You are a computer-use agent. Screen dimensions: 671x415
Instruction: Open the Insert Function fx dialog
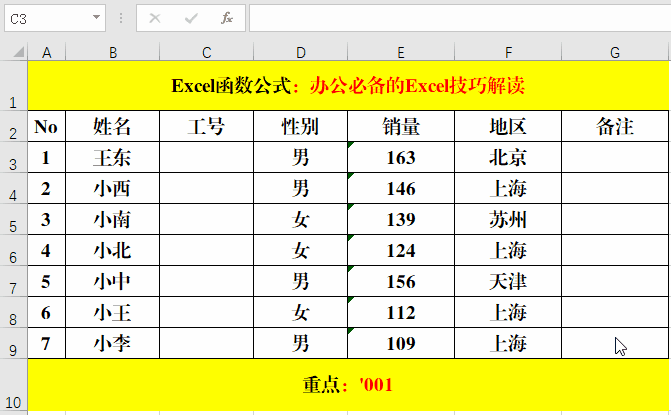click(227, 18)
